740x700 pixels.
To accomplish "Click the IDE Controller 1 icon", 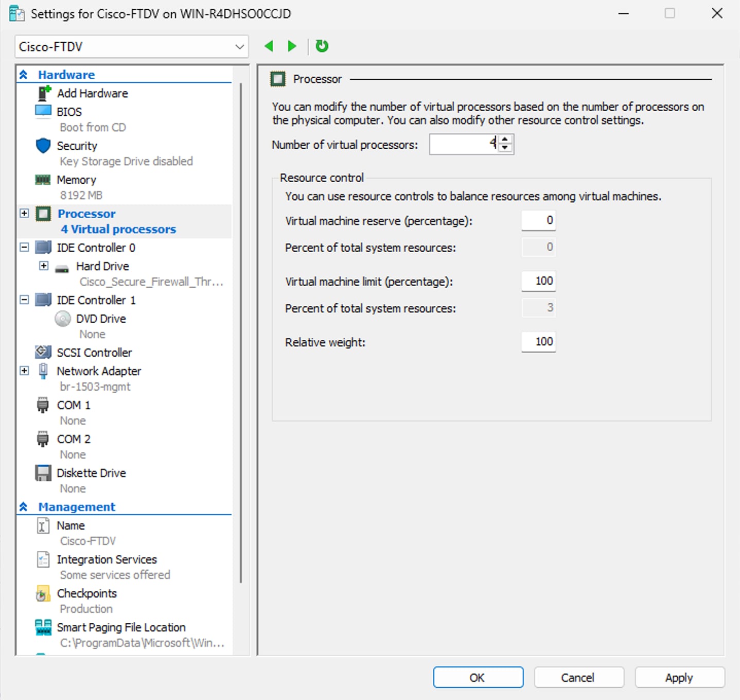I will pyautogui.click(x=43, y=300).
